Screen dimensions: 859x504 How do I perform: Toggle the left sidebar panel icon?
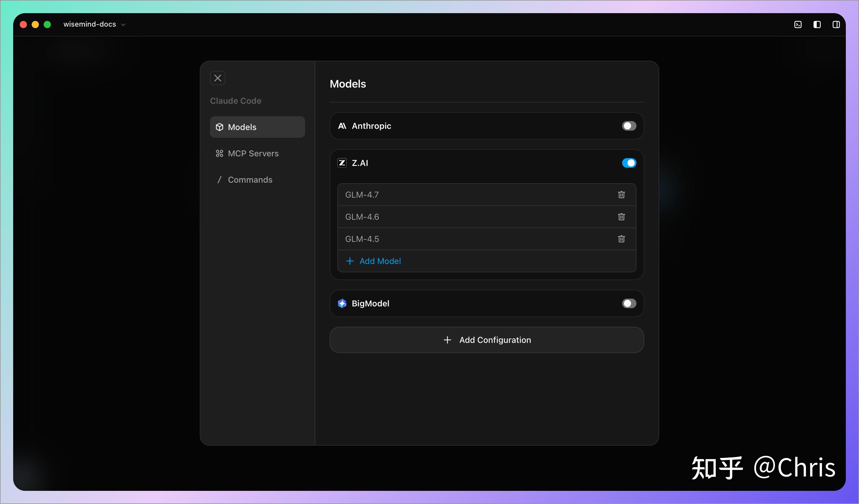[x=817, y=25]
